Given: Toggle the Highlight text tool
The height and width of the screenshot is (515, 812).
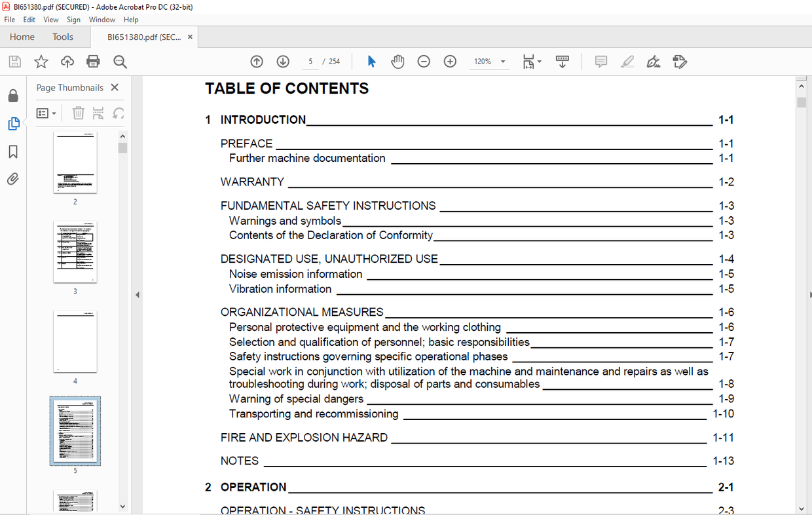Looking at the screenshot, I should tap(627, 61).
